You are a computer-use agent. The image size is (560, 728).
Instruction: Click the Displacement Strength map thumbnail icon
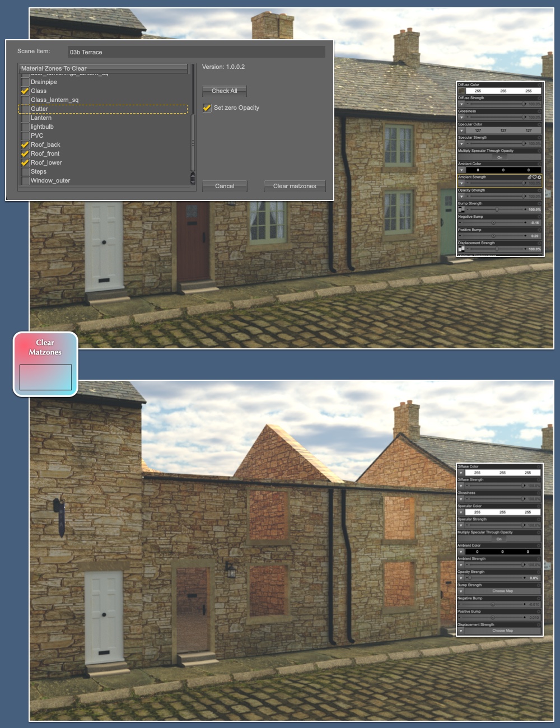coord(461,249)
